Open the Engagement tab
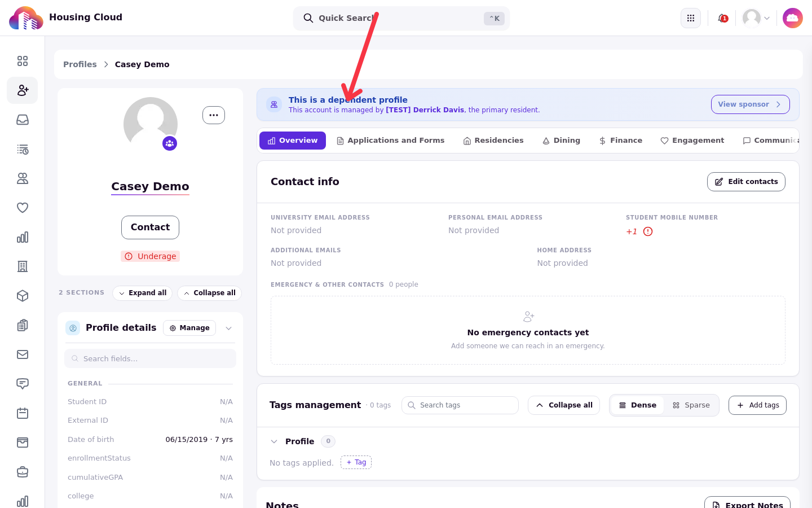Image resolution: width=812 pixels, height=508 pixels. coord(692,141)
